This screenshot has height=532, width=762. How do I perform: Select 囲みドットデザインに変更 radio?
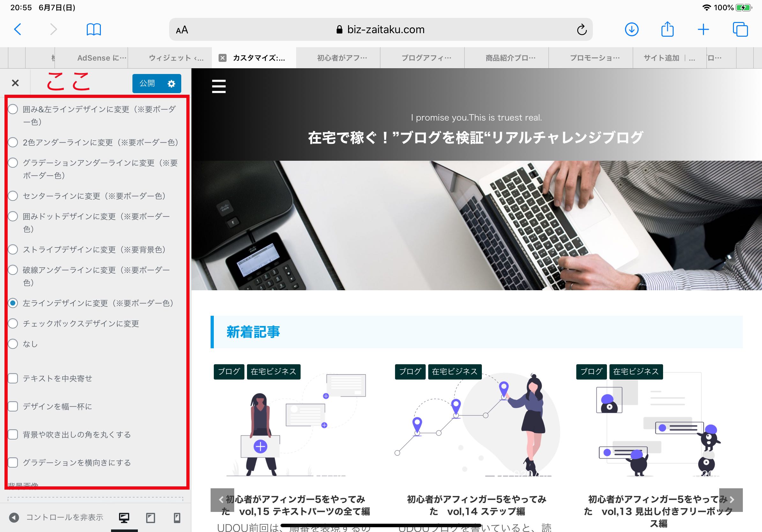[x=13, y=216]
